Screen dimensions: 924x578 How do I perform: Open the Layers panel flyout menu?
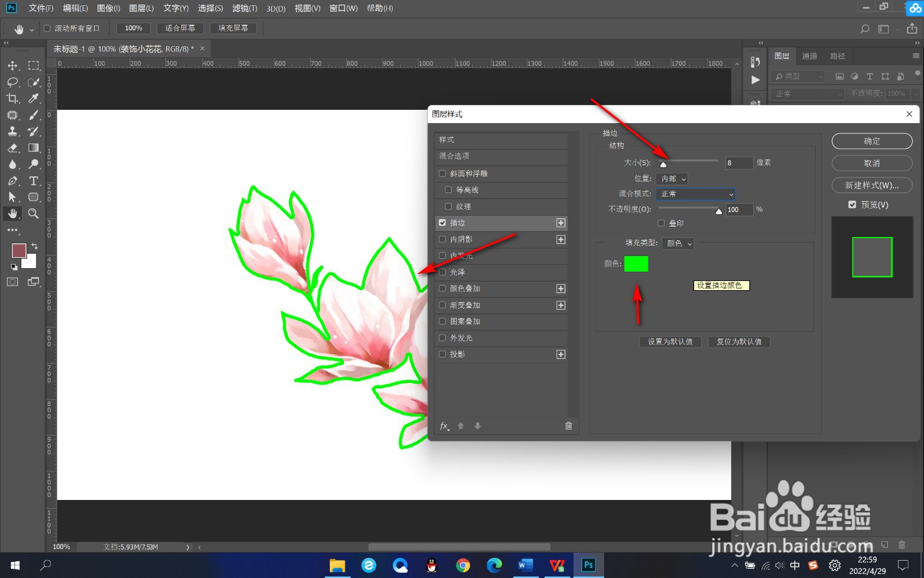tap(916, 56)
